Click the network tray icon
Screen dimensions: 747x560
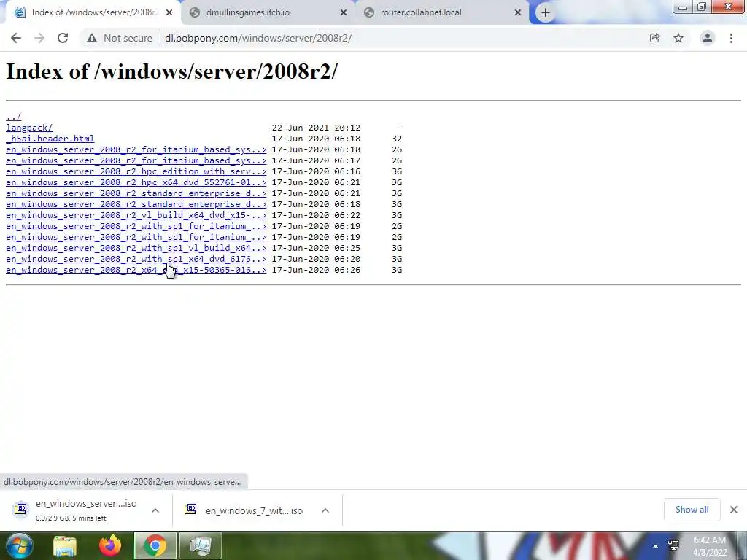[x=673, y=545]
